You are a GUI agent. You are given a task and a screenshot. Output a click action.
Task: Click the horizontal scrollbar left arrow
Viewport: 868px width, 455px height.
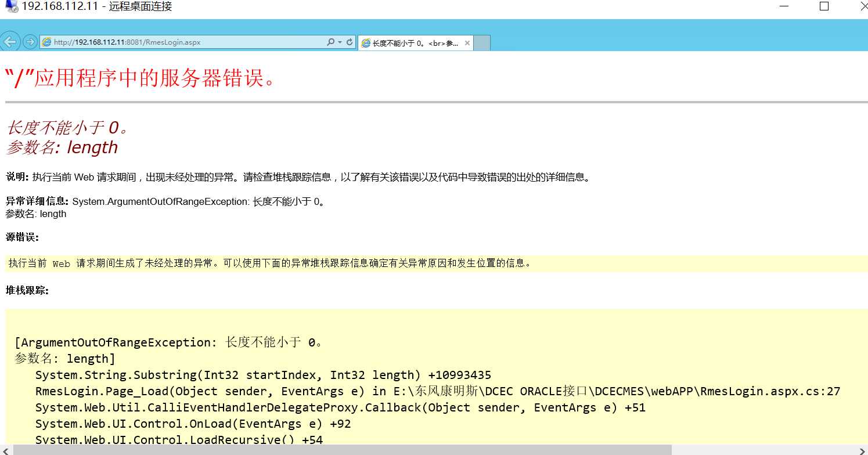[5, 450]
